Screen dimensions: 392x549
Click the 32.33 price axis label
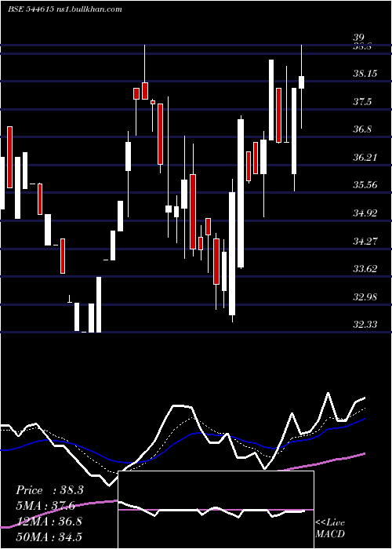[x=365, y=325]
